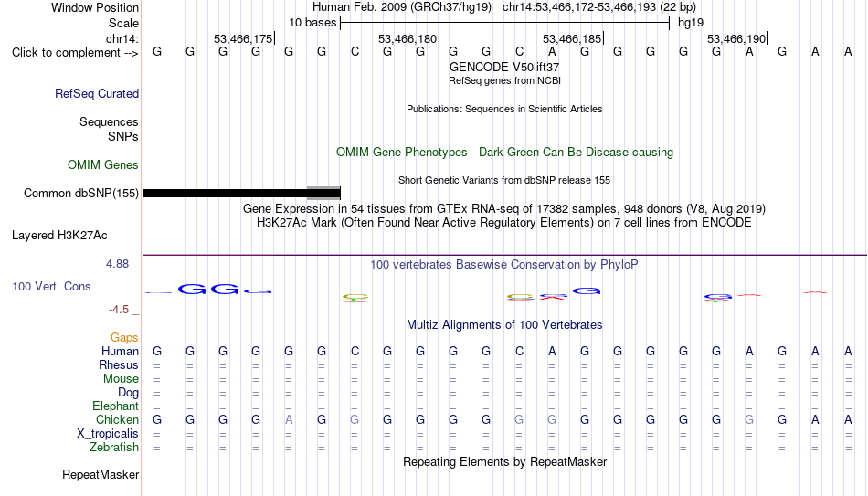The height and width of the screenshot is (496, 868).
Task: Click the 4.88 PhyloP upper scale value
Action: (x=117, y=264)
